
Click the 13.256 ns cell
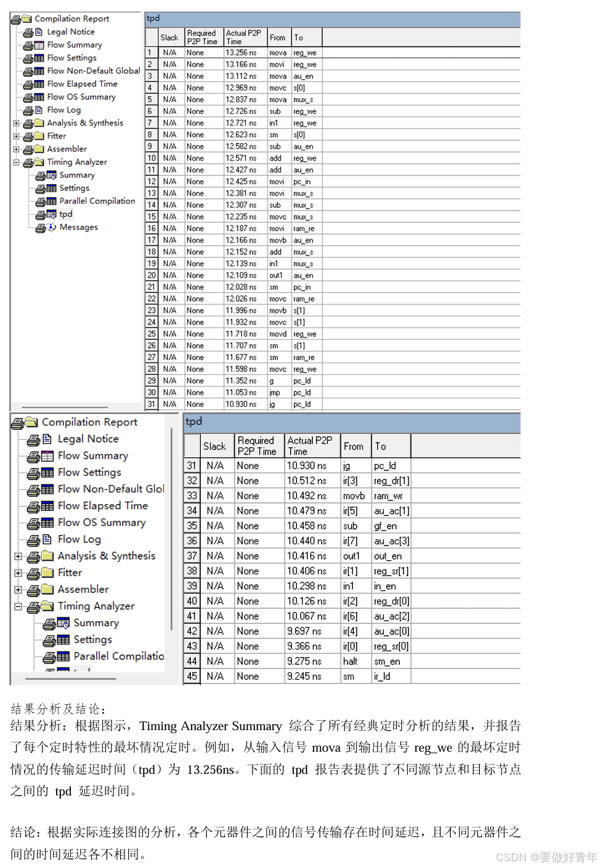245,53
